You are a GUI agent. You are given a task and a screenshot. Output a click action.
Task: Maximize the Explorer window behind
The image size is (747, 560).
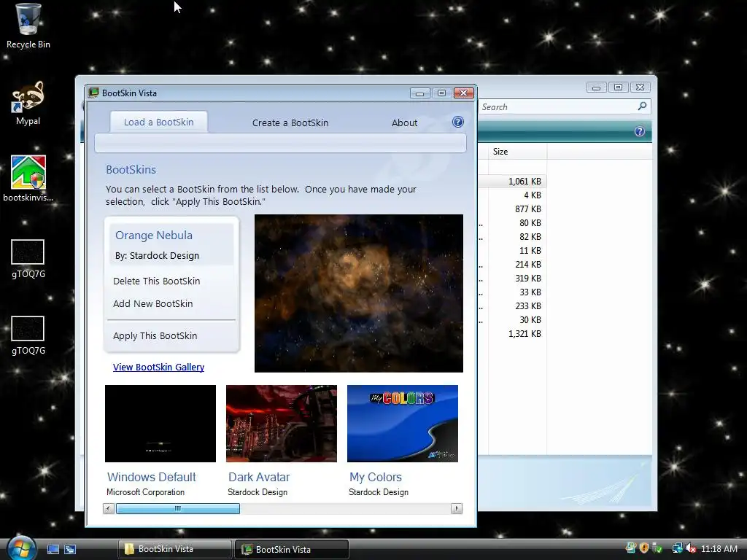618,87
